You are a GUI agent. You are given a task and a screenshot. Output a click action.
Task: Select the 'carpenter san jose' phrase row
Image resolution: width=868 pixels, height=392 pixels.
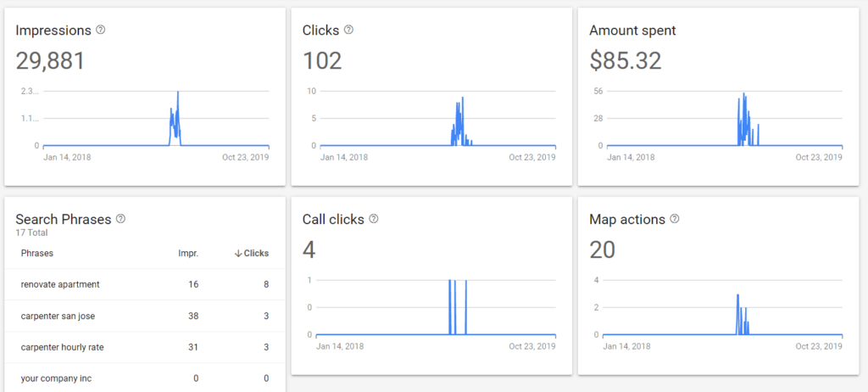58,316
